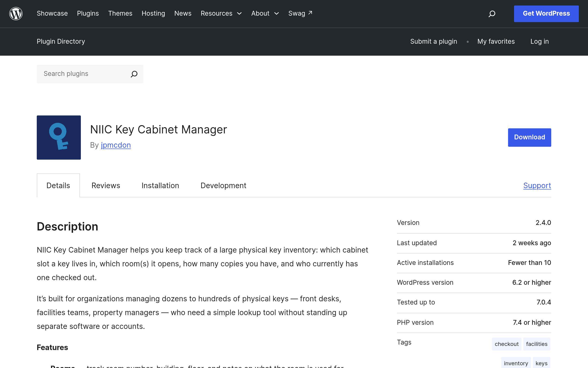Open the Plugins nav item
The width and height of the screenshot is (588, 368).
88,13
